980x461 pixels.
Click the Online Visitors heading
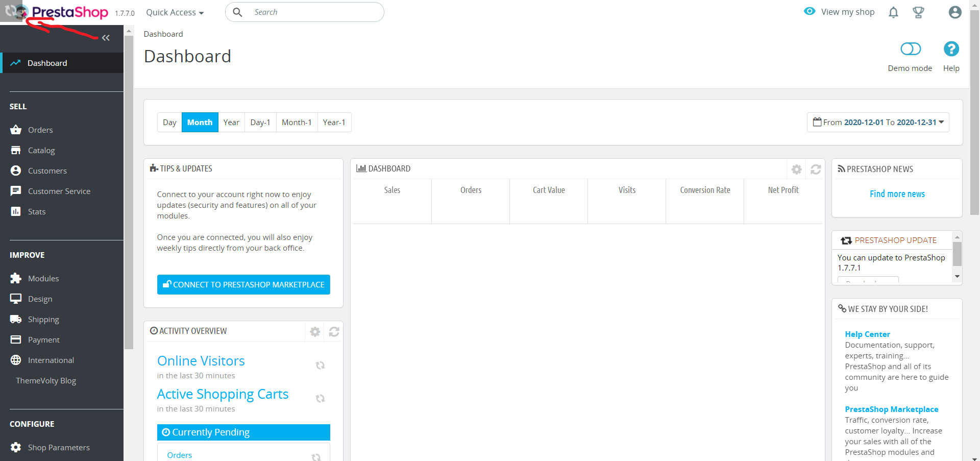coord(201,361)
